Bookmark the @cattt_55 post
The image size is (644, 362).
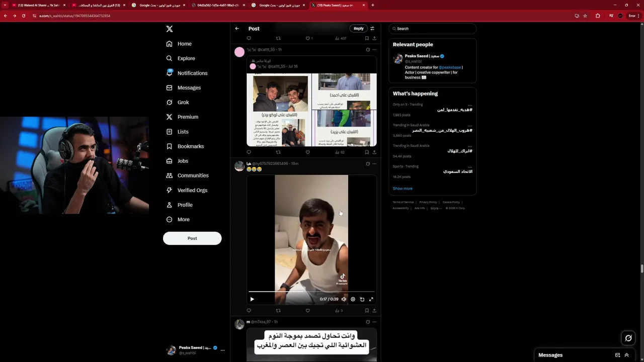coord(367,152)
